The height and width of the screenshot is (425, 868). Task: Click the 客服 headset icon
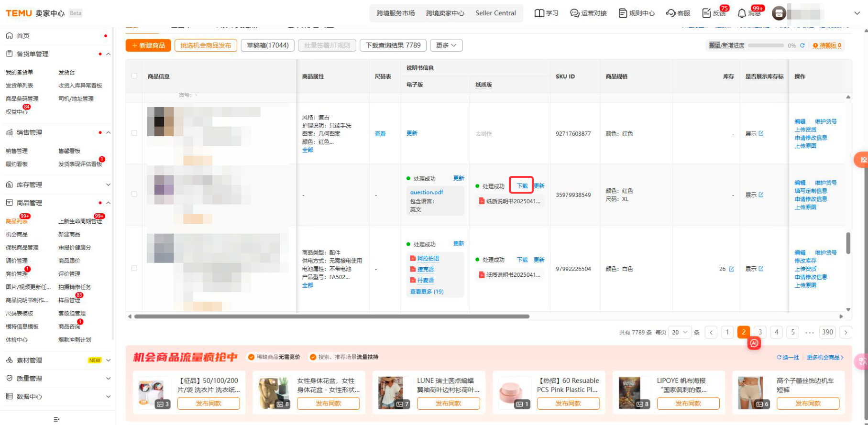[x=670, y=13]
